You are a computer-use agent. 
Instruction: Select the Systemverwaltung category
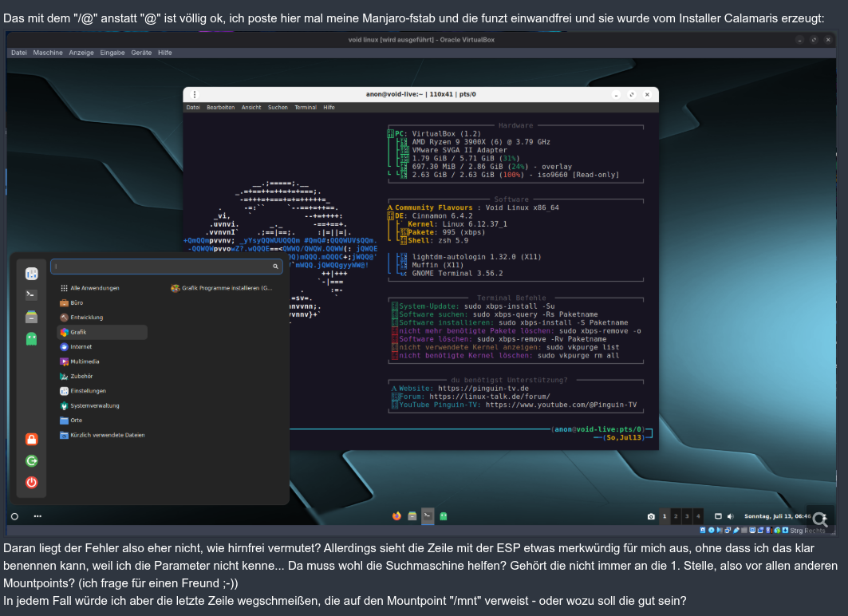(x=94, y=405)
